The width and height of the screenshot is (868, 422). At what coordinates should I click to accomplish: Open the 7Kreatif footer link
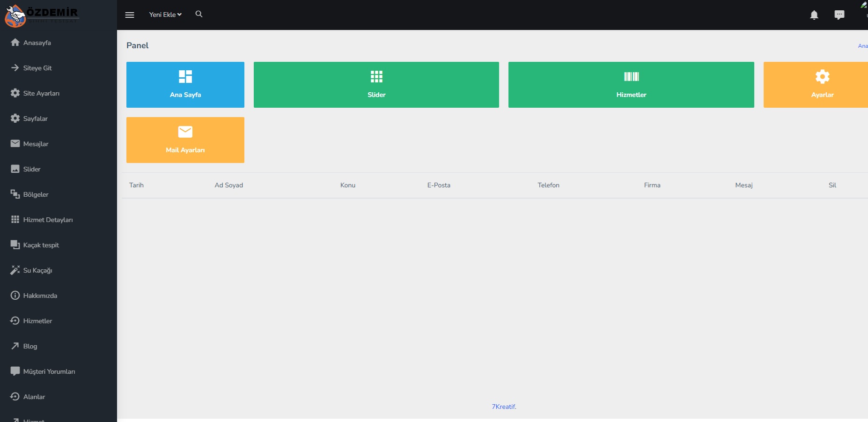point(504,407)
